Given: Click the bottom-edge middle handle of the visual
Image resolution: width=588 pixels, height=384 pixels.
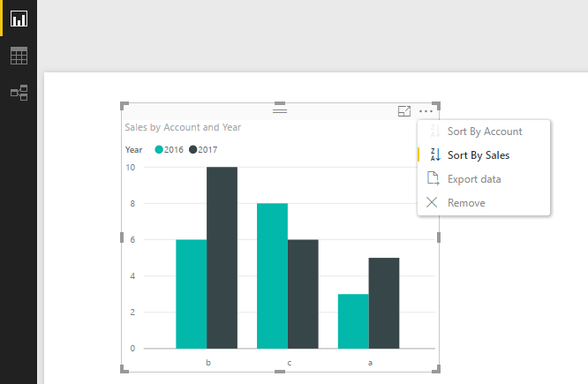Looking at the screenshot, I should (280, 372).
